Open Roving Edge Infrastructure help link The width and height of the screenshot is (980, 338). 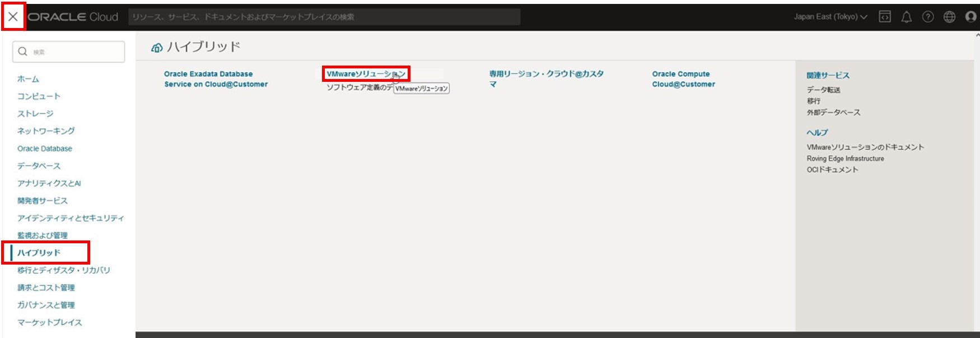pyautogui.click(x=845, y=159)
